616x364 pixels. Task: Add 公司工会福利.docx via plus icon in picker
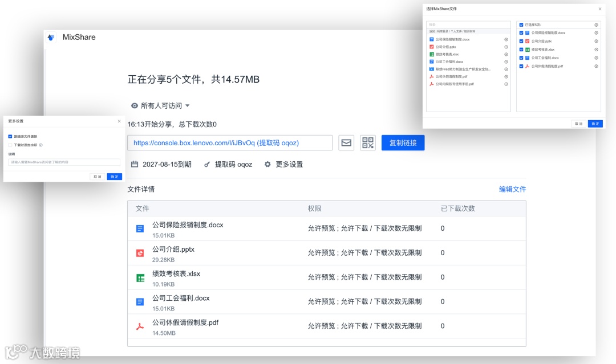(506, 62)
